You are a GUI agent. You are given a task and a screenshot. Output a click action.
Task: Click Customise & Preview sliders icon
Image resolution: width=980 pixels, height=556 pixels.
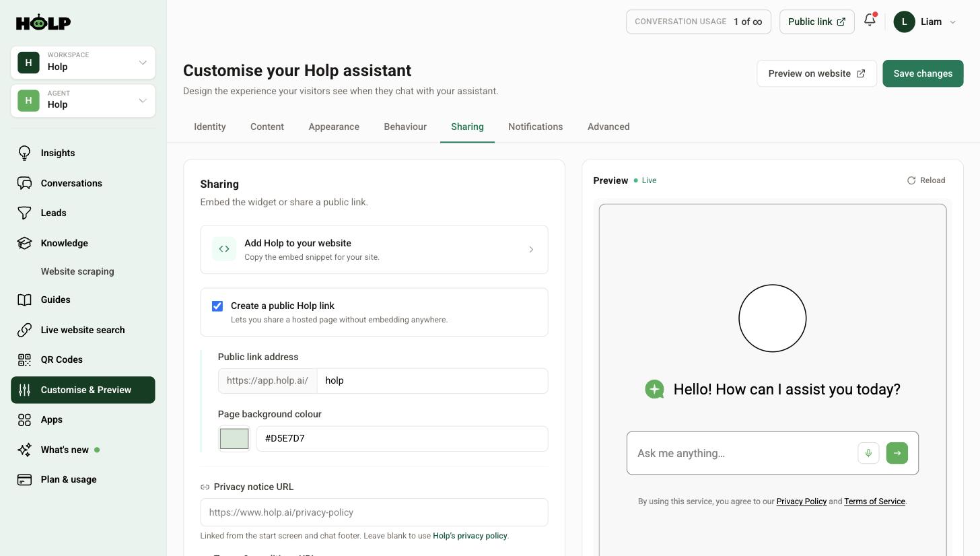(24, 390)
